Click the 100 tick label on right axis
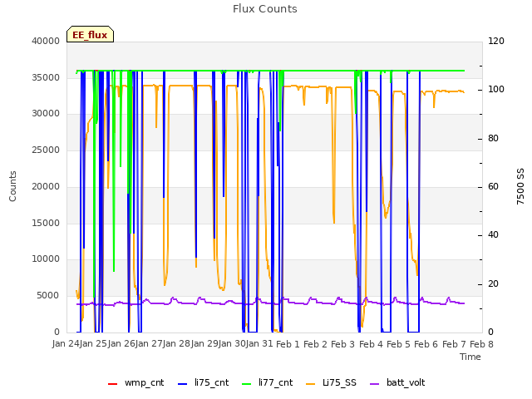 (496, 90)
